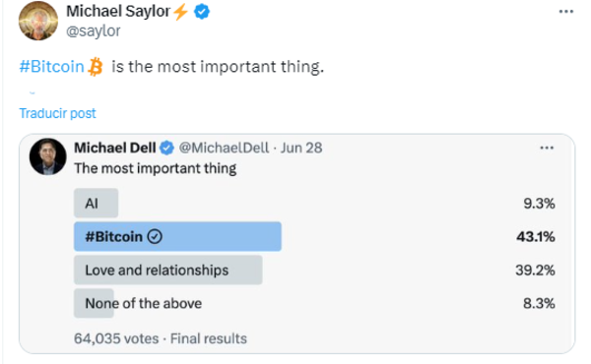Click Michael Dell's verified badge
The image size is (591, 364).
pyautogui.click(x=167, y=148)
